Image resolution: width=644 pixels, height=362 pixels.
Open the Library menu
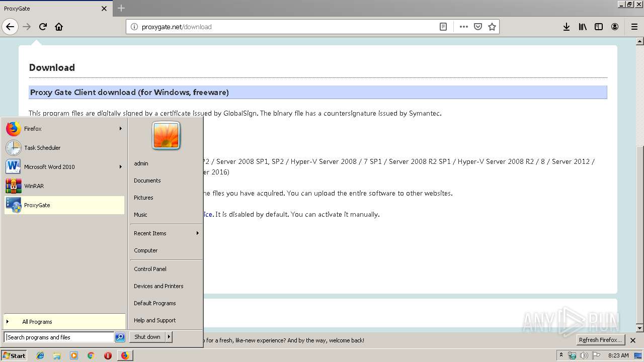point(583,27)
